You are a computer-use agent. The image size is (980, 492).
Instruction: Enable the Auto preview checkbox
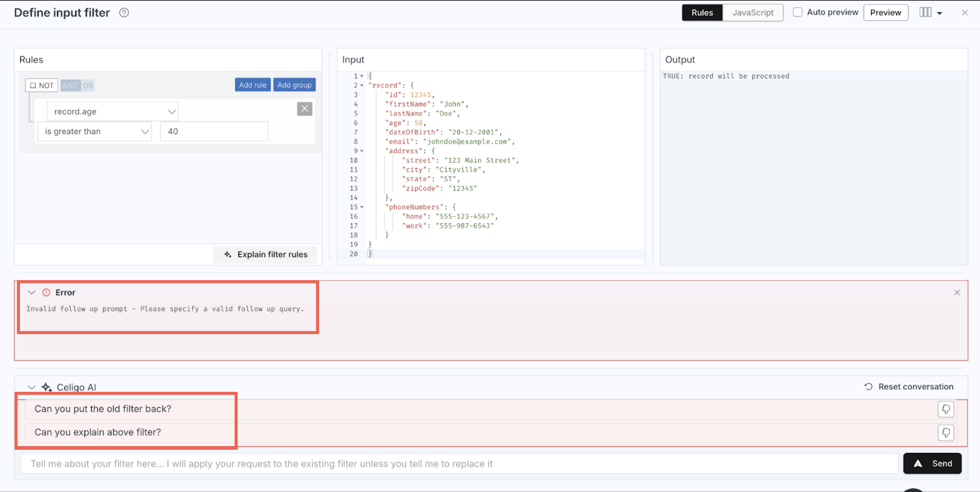pos(797,12)
